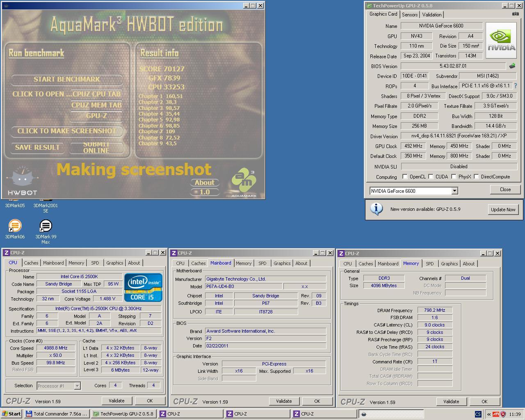Click the update info balloon icon
This screenshot has width=525, height=420.
pyautogui.click(x=377, y=209)
